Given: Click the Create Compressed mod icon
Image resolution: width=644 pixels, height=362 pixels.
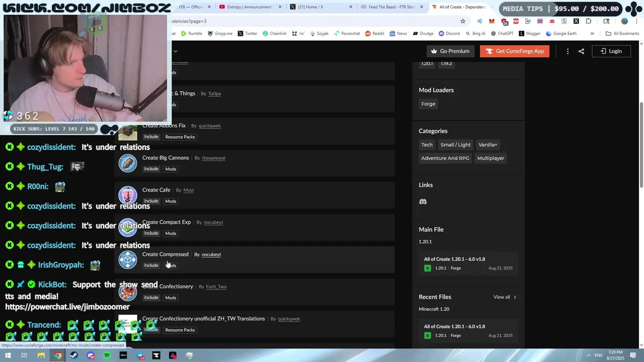Looking at the screenshot, I should (128, 259).
